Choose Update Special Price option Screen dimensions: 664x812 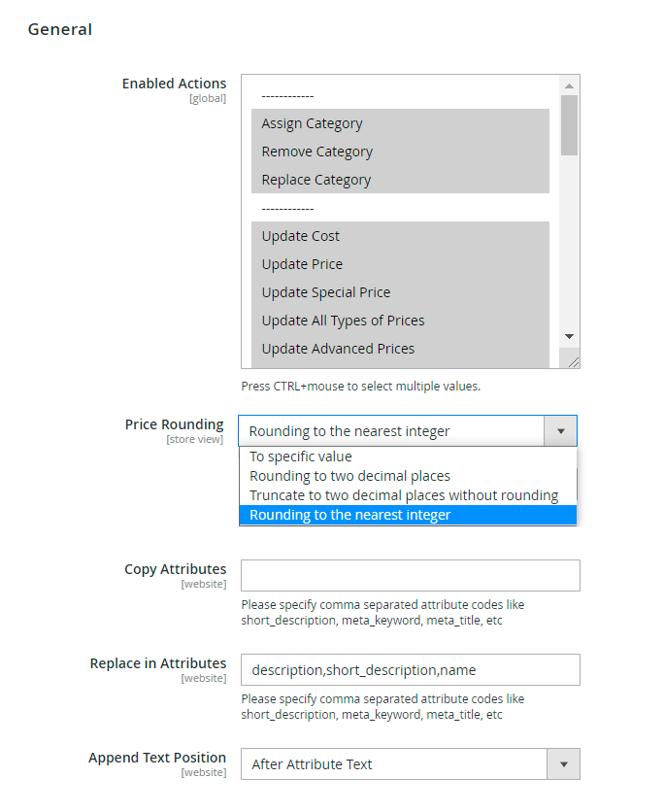pyautogui.click(x=325, y=292)
